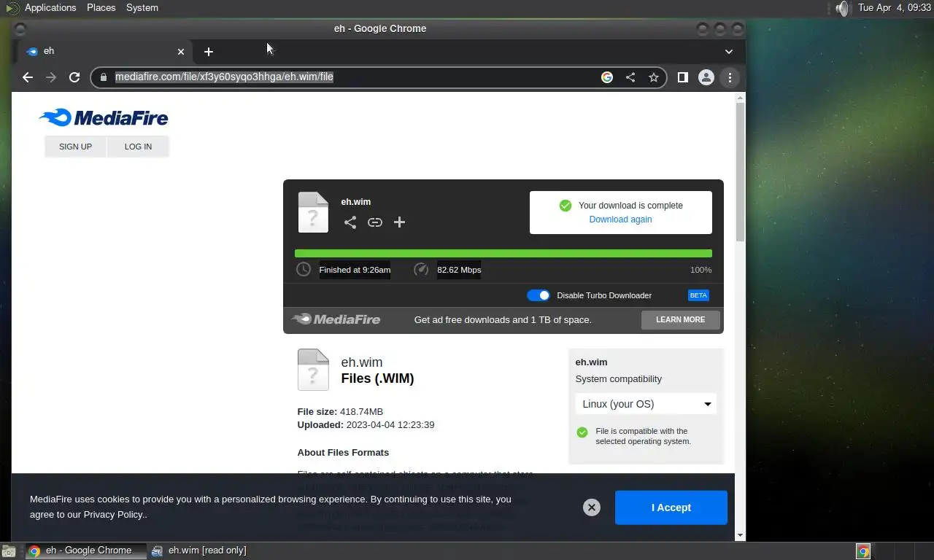Click the BETA badge
934x560 pixels.
coord(698,295)
